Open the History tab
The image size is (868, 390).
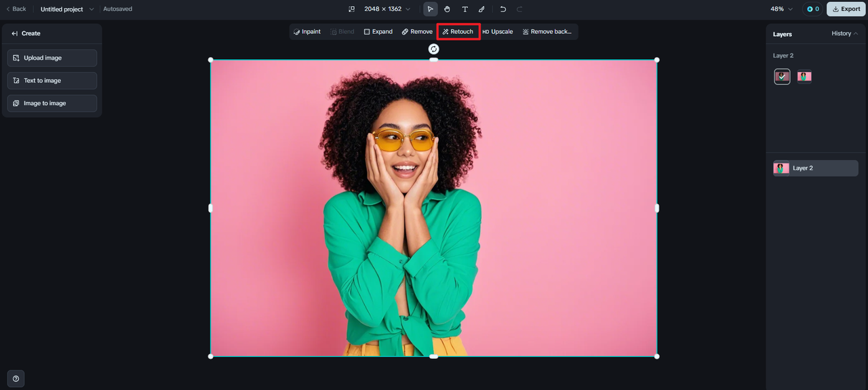pyautogui.click(x=844, y=33)
